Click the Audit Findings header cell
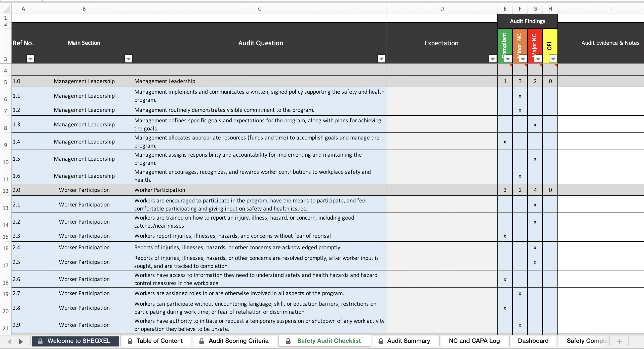The image size is (644, 349). [528, 21]
